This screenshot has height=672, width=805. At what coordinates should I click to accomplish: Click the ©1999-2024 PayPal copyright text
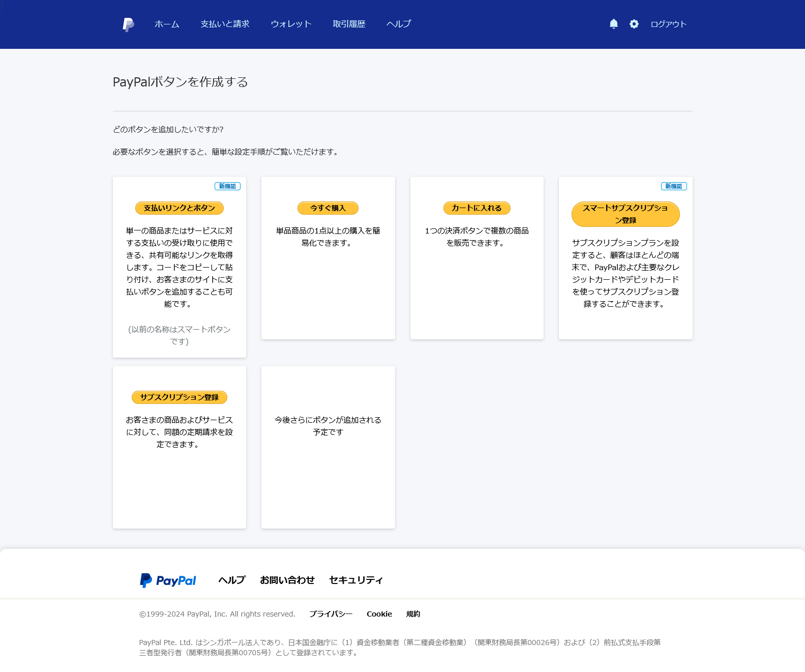217,614
